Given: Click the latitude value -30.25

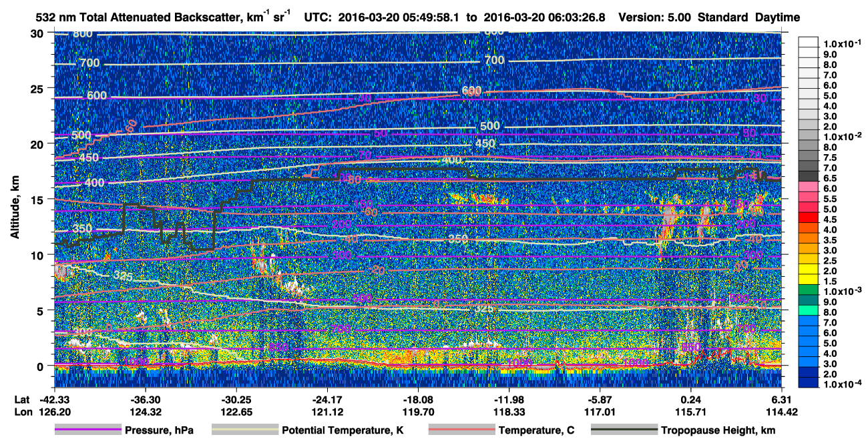Looking at the screenshot, I should point(236,399).
